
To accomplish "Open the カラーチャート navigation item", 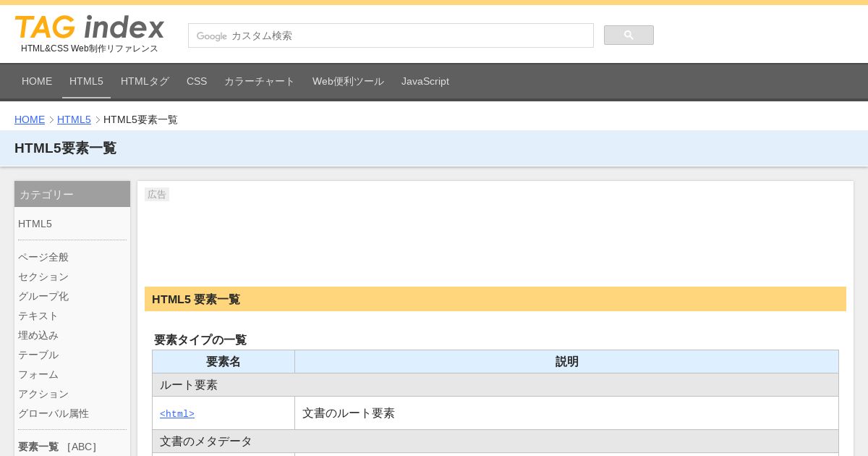I will 260,81.
